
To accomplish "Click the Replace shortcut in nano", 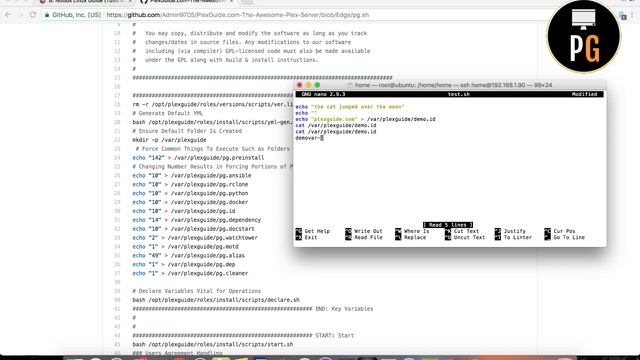I will [410, 237].
